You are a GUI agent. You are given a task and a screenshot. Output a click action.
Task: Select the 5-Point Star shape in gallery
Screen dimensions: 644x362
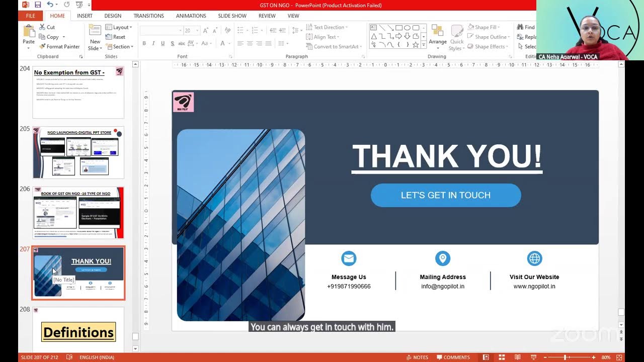click(416, 45)
